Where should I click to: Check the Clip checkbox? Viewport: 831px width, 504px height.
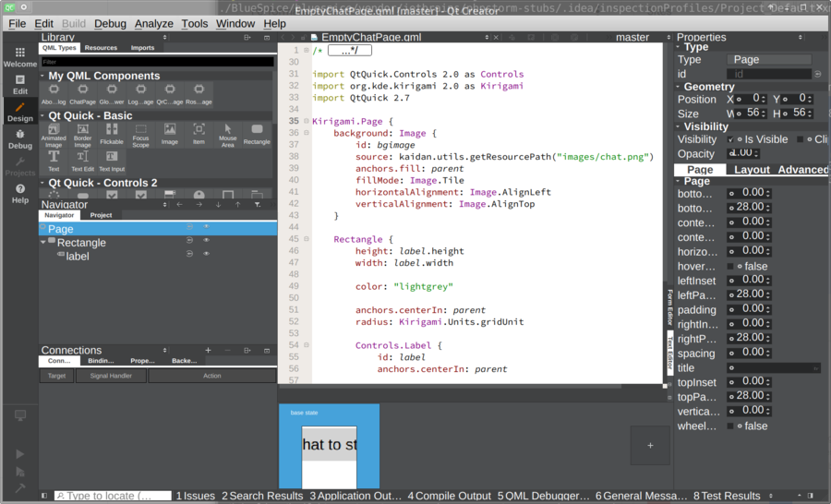(x=801, y=139)
